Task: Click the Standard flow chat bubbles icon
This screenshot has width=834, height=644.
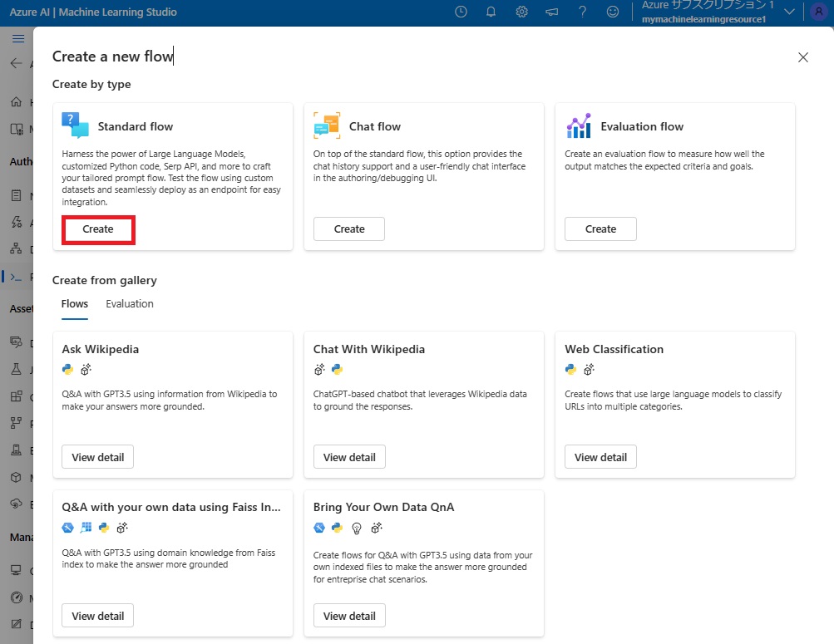Action: coord(75,125)
